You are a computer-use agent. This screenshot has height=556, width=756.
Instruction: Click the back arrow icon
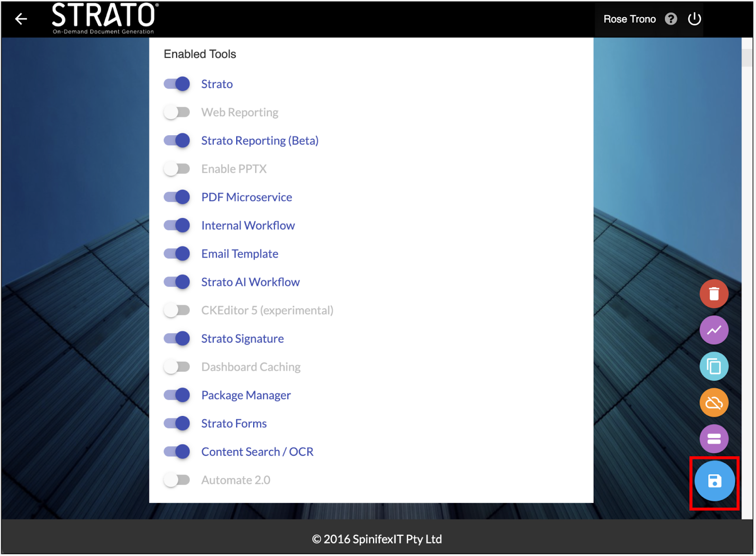(x=21, y=19)
